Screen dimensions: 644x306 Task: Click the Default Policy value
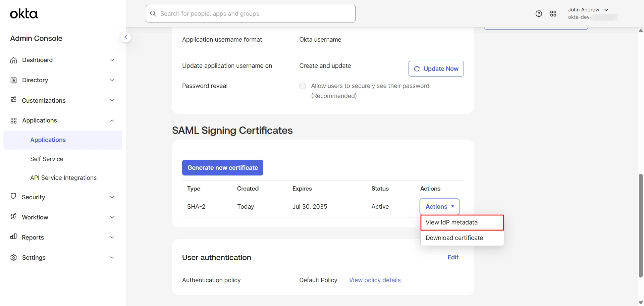(318, 280)
